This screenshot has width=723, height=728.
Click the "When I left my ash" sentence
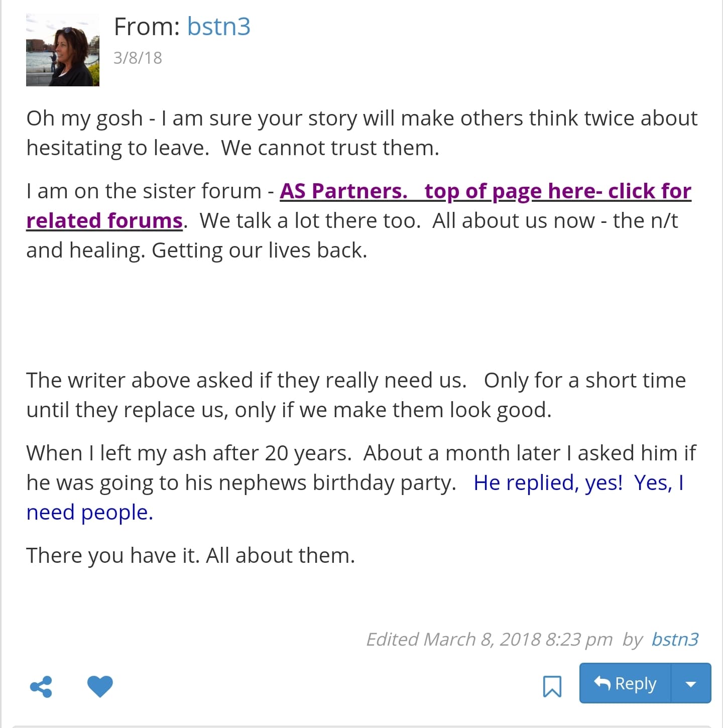click(x=188, y=453)
